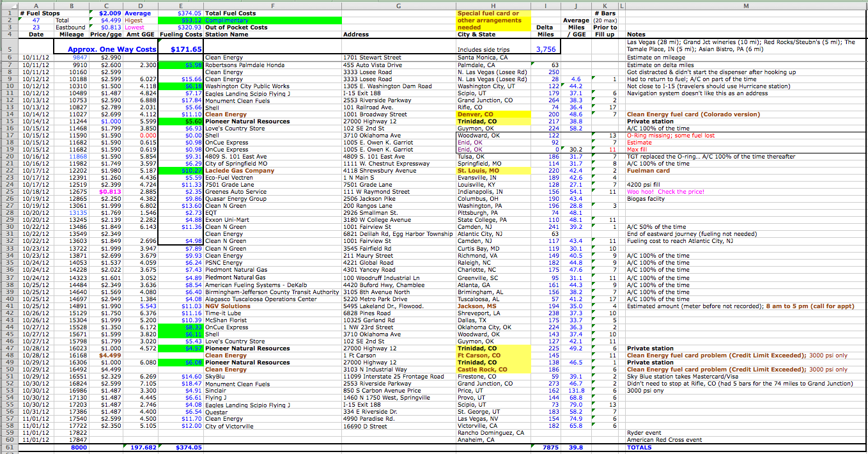This screenshot has height=454, width=868.
Task: Select the yellow 'Denver, CO' cell
Action: (x=477, y=114)
